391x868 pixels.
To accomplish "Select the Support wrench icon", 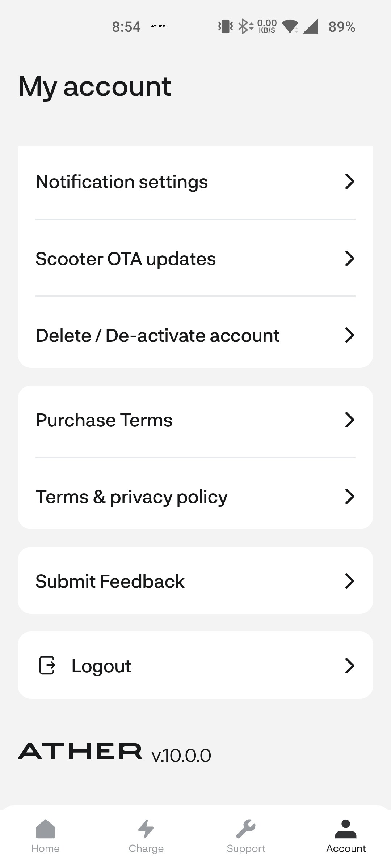I will click(246, 829).
